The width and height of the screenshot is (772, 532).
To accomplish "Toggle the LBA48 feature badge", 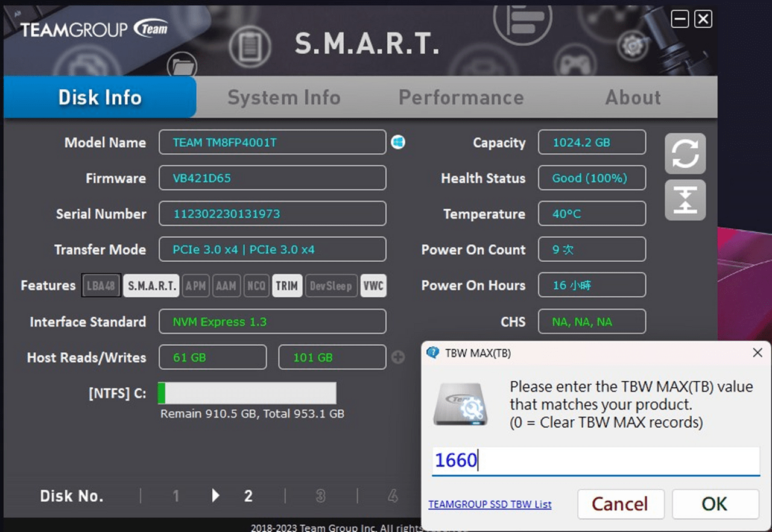I will [x=101, y=285].
